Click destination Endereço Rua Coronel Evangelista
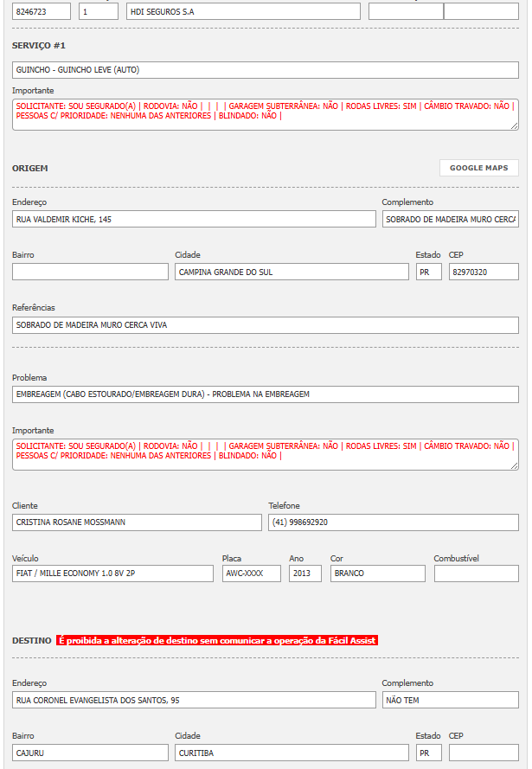 click(194, 700)
